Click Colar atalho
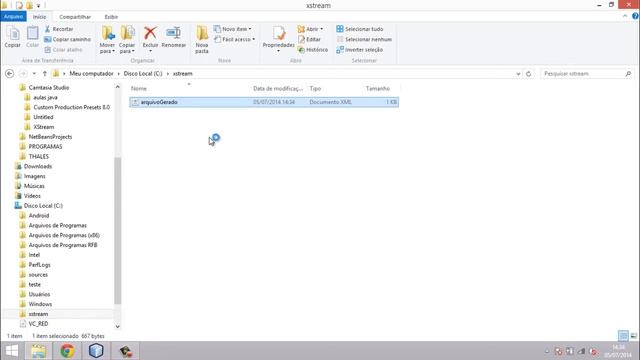Viewport: 640px width, 360px height. point(63,49)
